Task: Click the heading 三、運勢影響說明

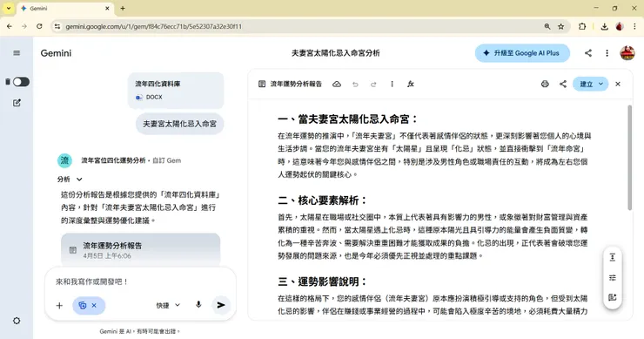Action: coord(322,281)
